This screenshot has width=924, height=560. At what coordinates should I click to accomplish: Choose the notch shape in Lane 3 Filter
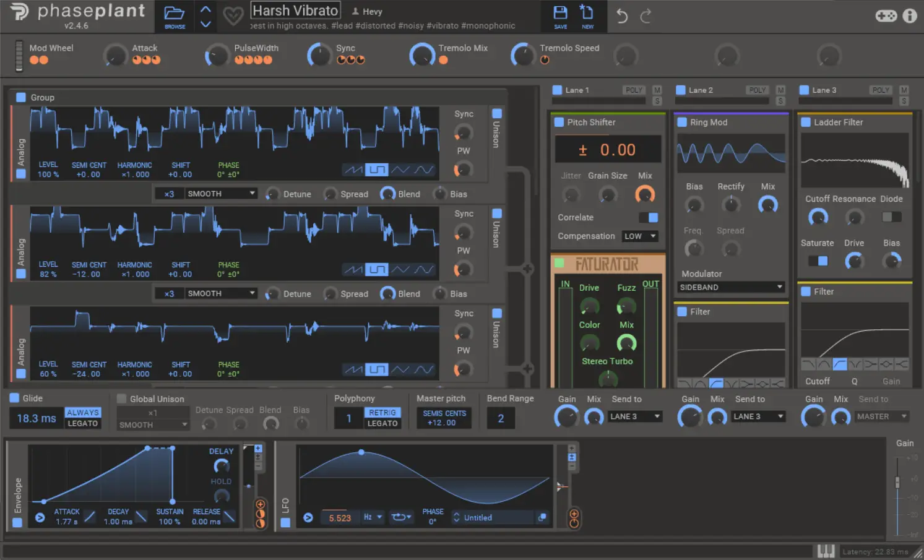pos(855,364)
